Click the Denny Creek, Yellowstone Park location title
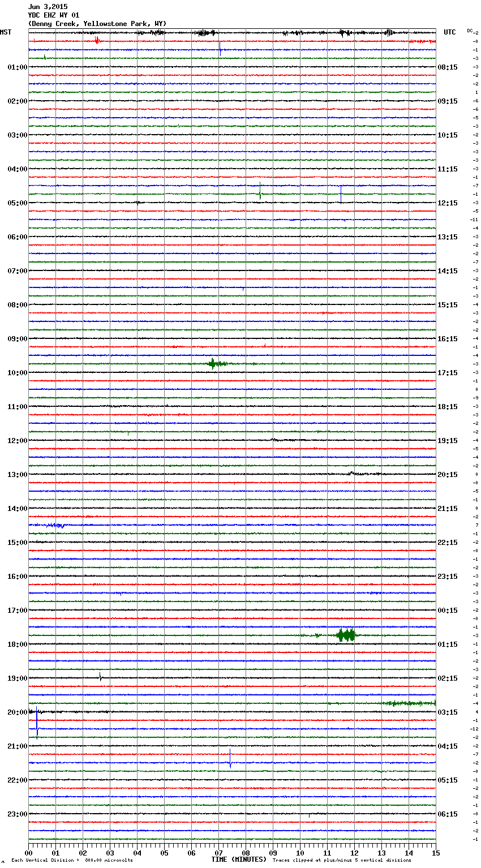This screenshot has width=481, height=868. pos(97,24)
